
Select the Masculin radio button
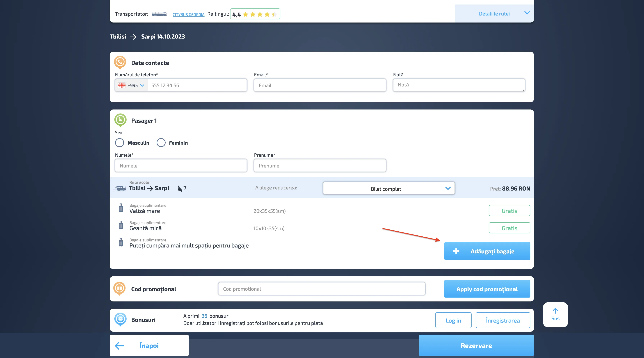point(120,143)
